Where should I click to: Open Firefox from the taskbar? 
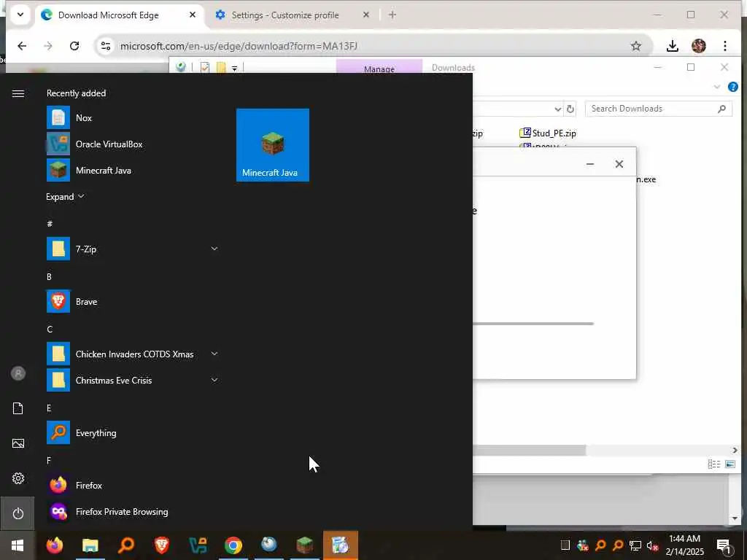[54, 545]
